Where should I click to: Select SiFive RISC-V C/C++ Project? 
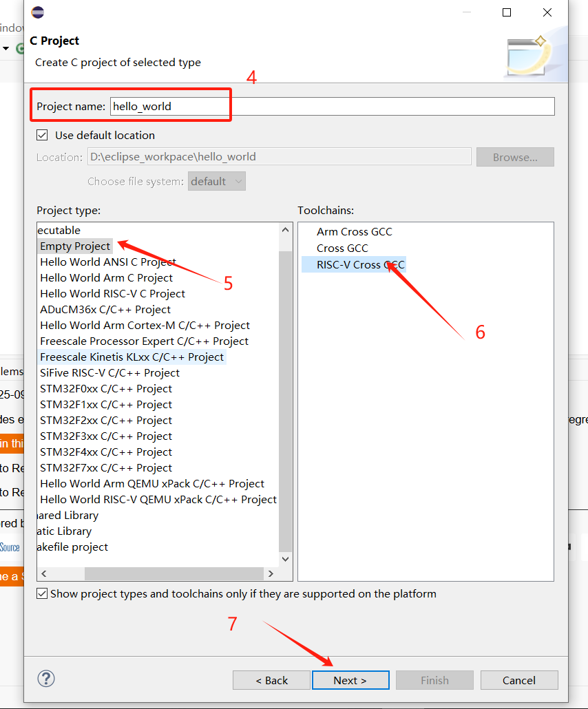(x=110, y=373)
